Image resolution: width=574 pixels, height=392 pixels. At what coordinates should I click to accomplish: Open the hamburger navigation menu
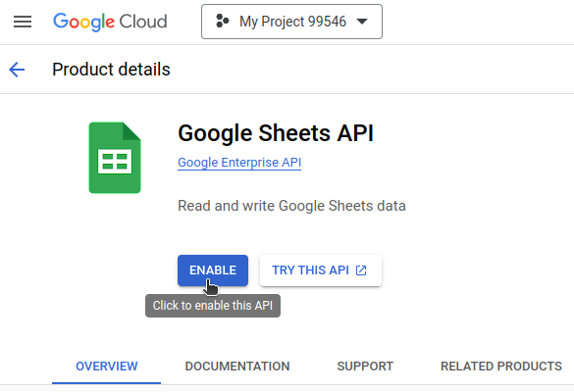coord(23,22)
